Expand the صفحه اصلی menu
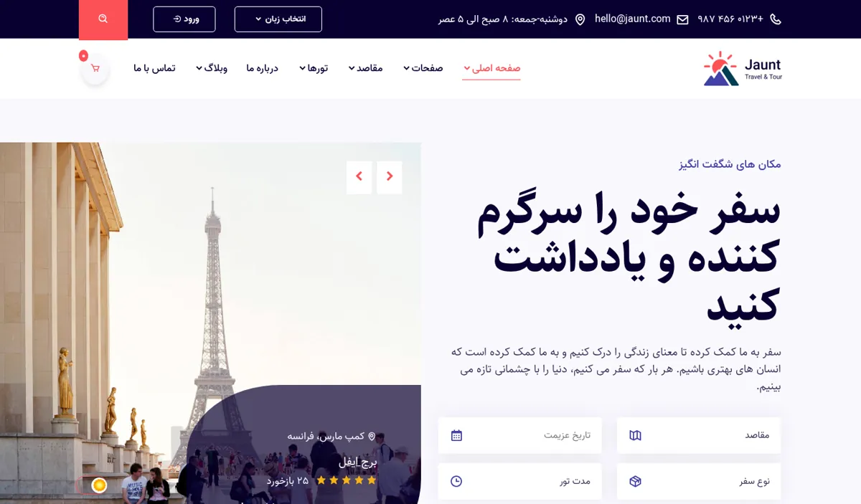This screenshot has height=504, width=861. coord(491,68)
